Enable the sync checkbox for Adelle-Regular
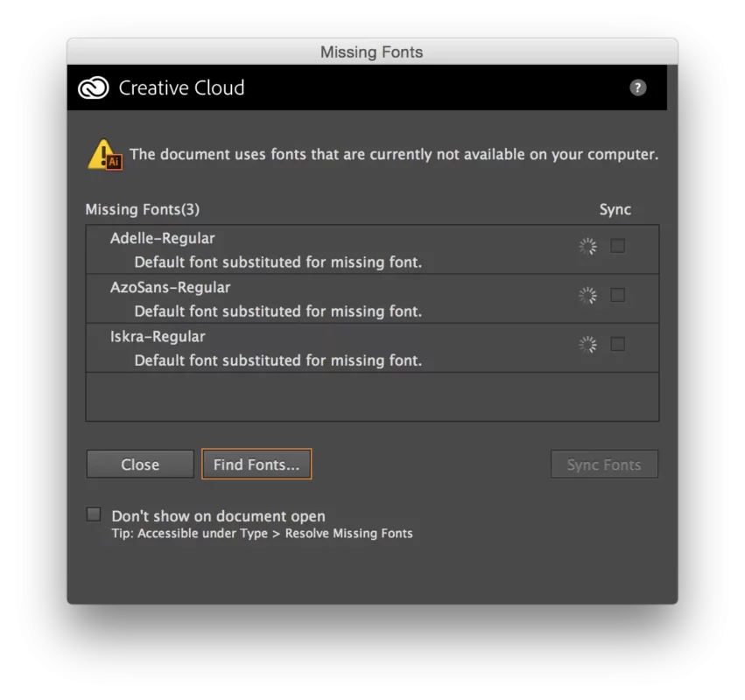 coord(618,246)
